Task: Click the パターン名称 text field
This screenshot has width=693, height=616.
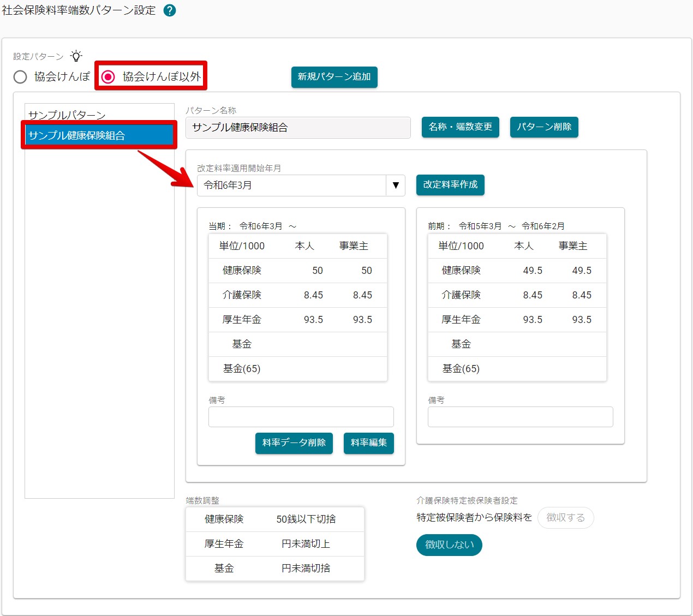Action: click(x=298, y=128)
